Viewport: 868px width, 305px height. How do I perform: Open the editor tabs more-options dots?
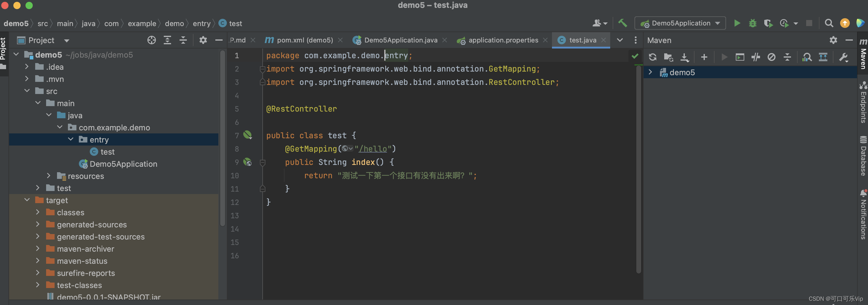coord(635,40)
